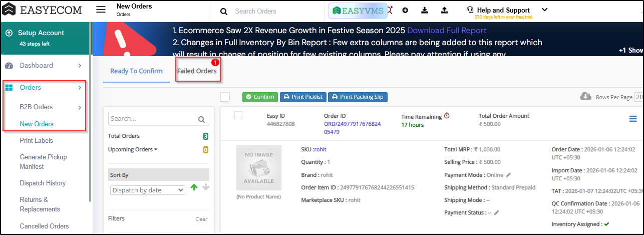
Task: Open the hamburger menu beside the EasyEcom logo
Action: tap(101, 10)
